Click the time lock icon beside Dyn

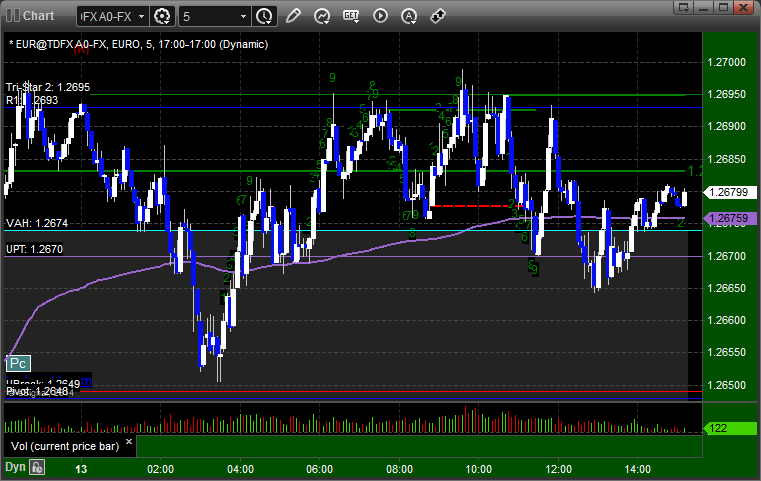[37, 467]
